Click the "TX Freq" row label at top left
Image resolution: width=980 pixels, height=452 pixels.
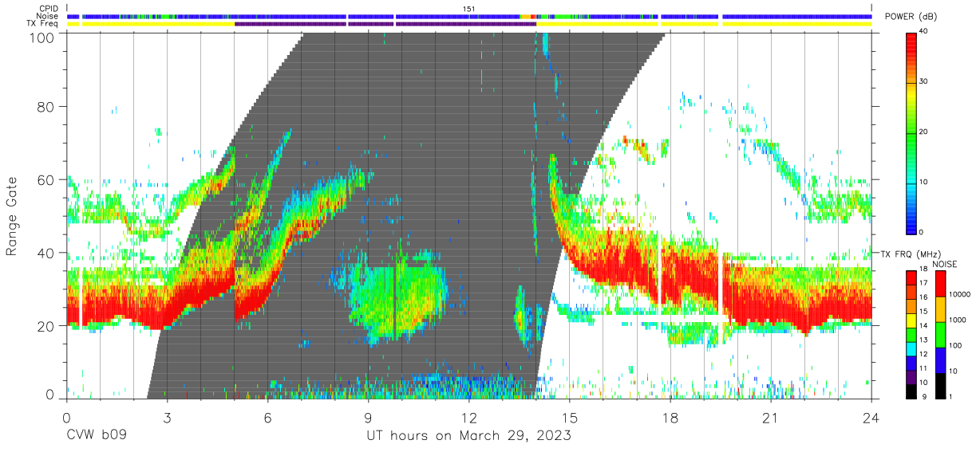click(43, 24)
